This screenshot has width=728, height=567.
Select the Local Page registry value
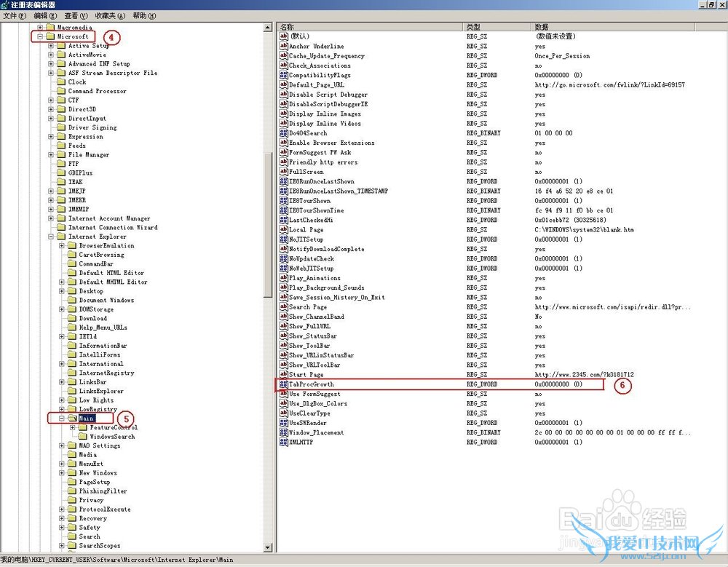tap(306, 229)
